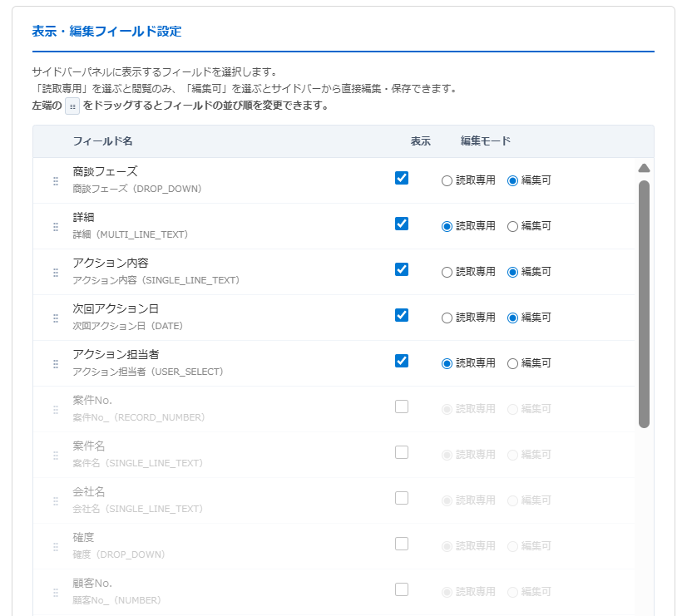
Task: Select 編集可 for アクション内容
Action: coord(512,273)
